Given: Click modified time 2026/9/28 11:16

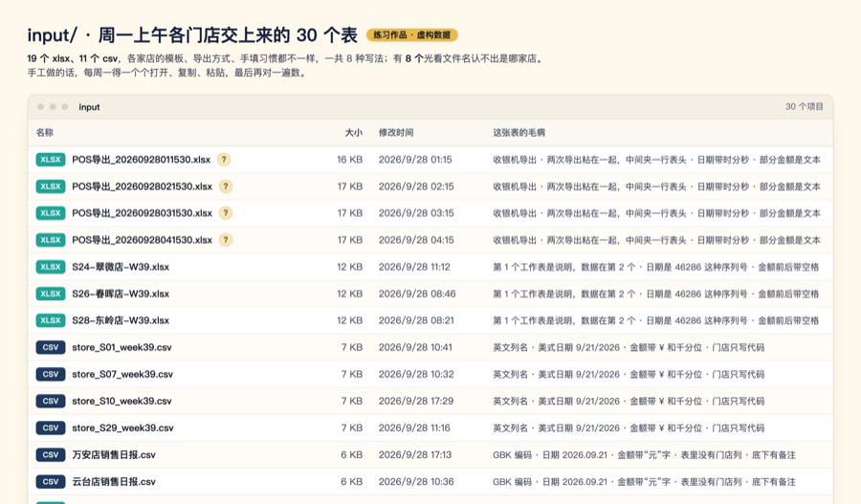Looking at the screenshot, I should coord(414,427).
